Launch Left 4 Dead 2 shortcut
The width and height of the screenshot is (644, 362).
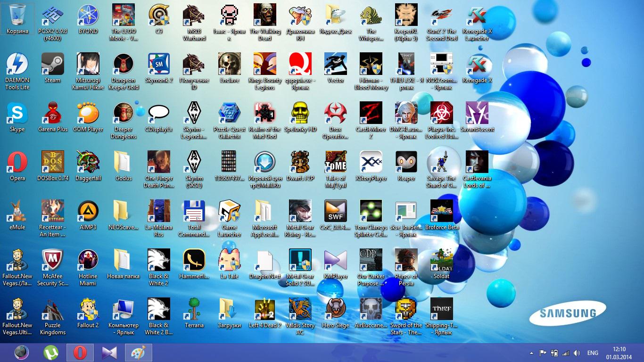(x=264, y=309)
